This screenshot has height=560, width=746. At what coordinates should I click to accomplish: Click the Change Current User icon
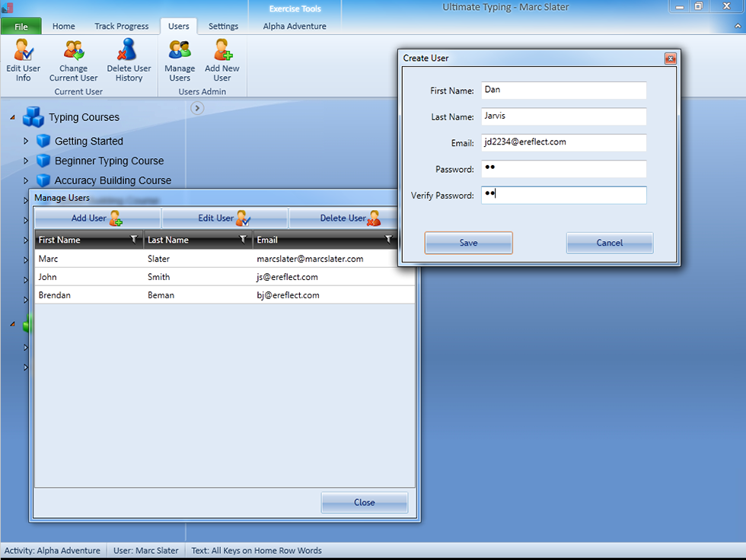pyautogui.click(x=74, y=52)
